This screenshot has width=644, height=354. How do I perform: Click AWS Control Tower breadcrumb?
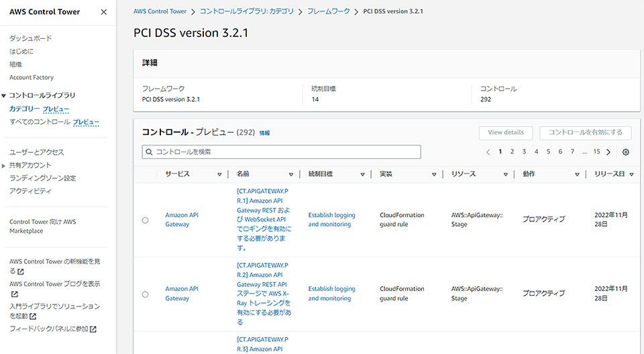click(x=160, y=11)
